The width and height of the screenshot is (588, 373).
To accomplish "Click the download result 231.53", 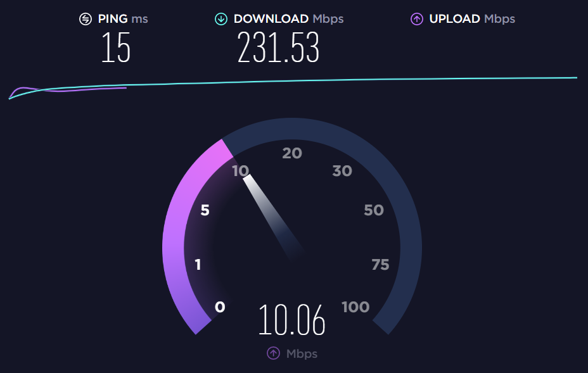I will [278, 47].
